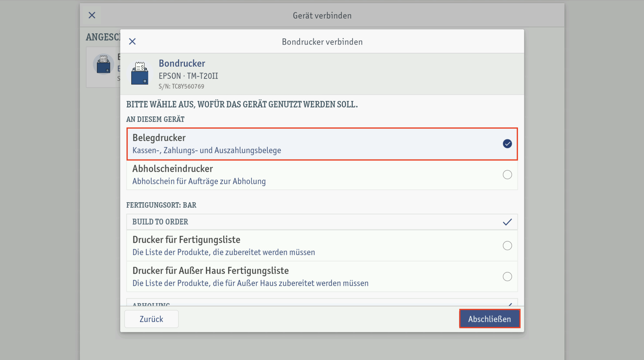Image resolution: width=644 pixels, height=360 pixels.
Task: Close the Bondrucker verbinden dialog
Action: point(132,41)
